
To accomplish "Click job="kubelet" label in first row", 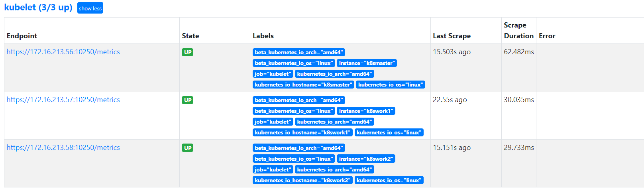I will pos(273,74).
